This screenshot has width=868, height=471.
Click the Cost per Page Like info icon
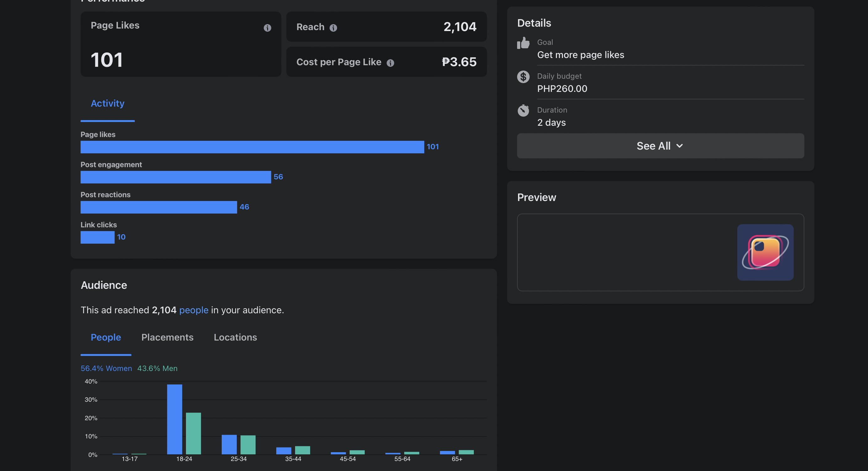click(390, 63)
